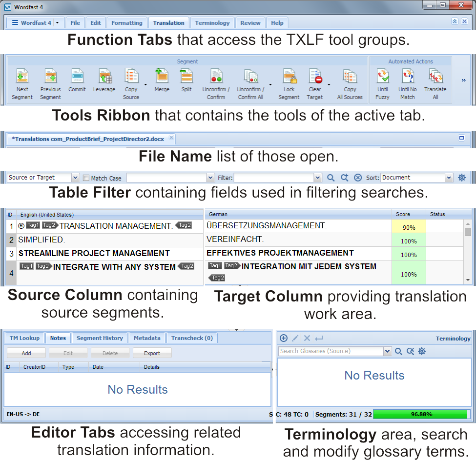Insert term using the return arrow icon
Image resolution: width=476 pixels, height=460 pixels.
[319, 338]
